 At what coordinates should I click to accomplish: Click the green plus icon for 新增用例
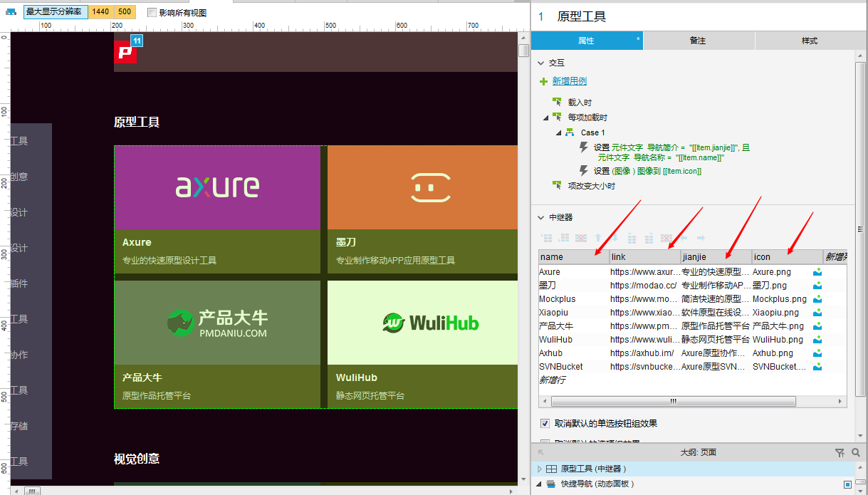click(544, 81)
